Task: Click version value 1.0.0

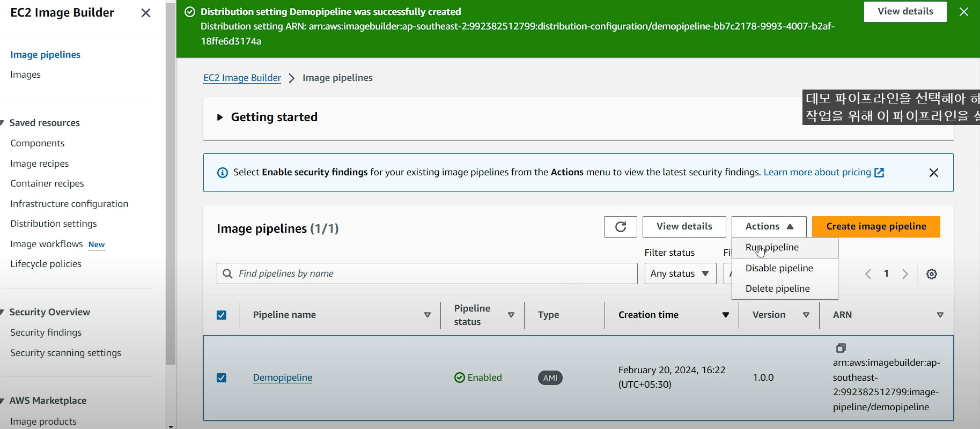Action: (763, 378)
